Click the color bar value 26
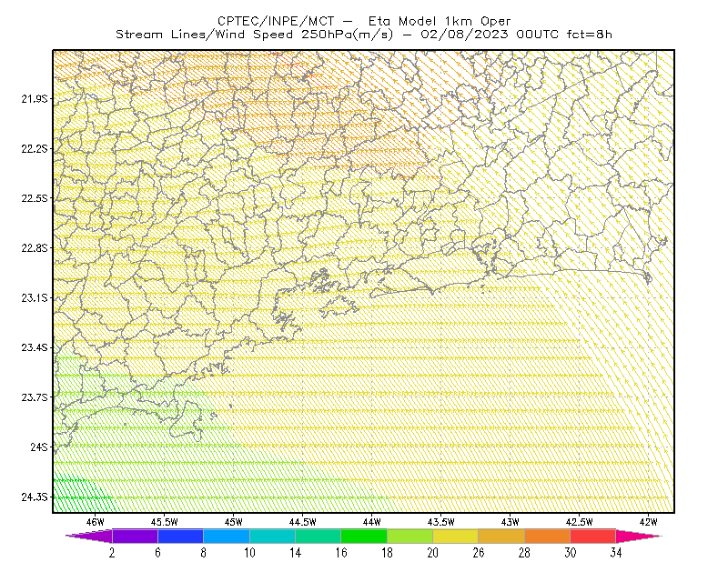This screenshot has height=562, width=728. pos(479,553)
